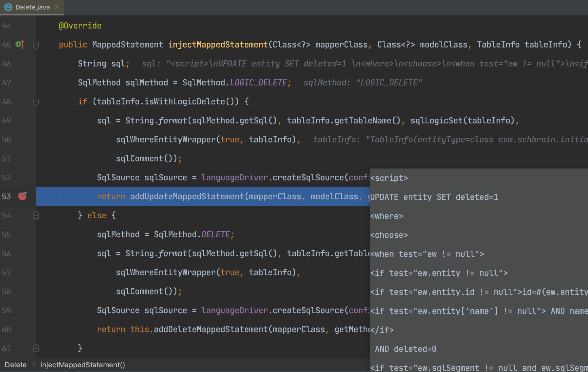This screenshot has width=588, height=372.
Task: Click the class icon on Delete.java tab
Action: point(8,7)
